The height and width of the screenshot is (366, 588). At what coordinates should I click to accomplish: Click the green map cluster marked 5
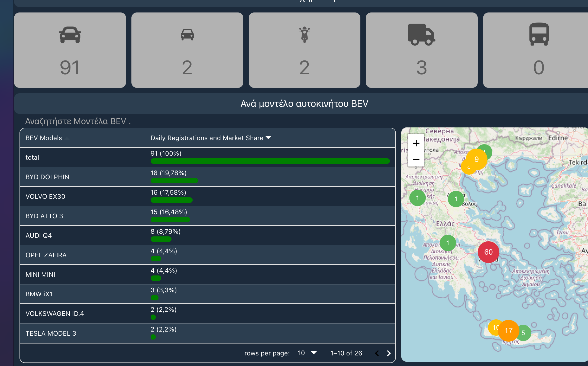coord(523,333)
